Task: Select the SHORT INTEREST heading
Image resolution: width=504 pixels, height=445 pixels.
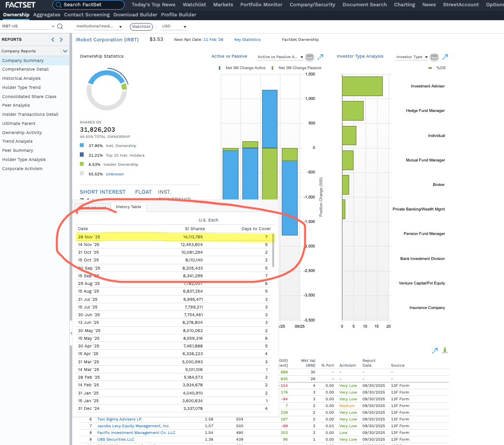Action: click(102, 192)
